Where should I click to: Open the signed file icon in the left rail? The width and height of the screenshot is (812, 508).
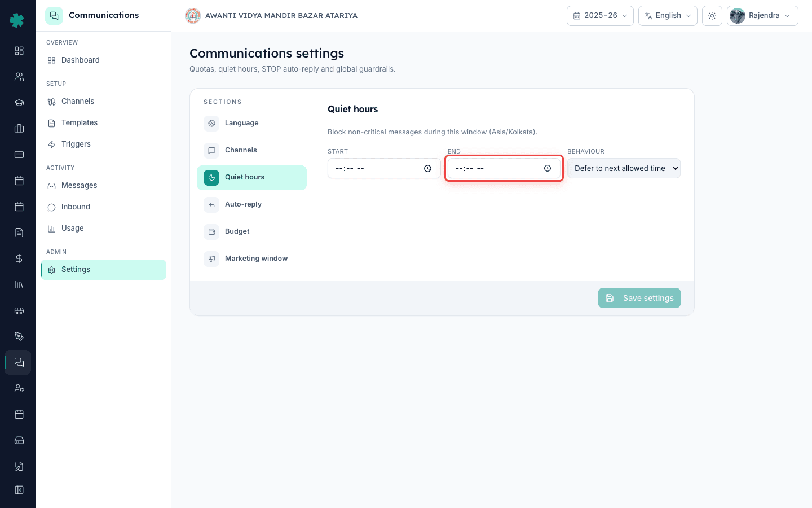pos(19,466)
